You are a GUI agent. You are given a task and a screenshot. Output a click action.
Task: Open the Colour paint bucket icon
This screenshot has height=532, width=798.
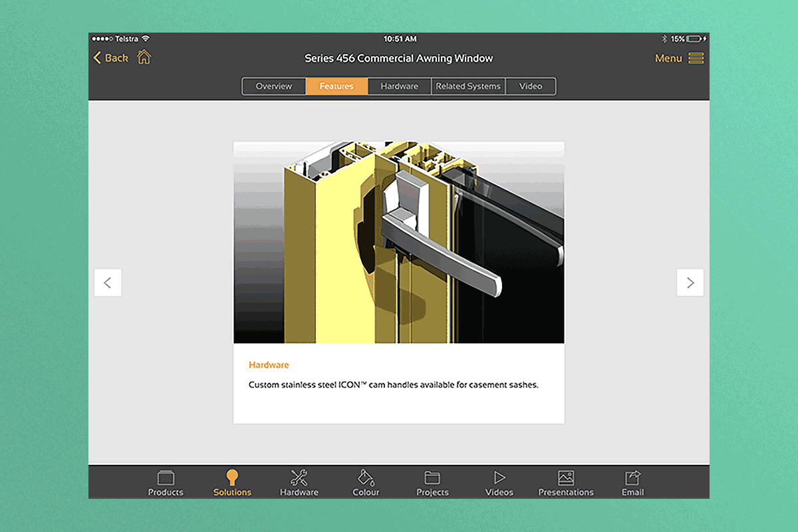(x=366, y=477)
